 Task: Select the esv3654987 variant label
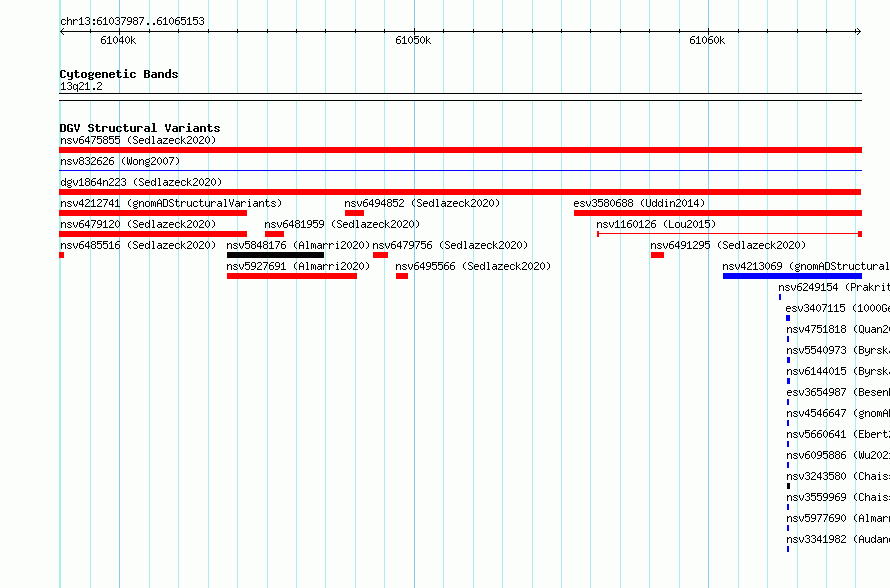coord(838,392)
